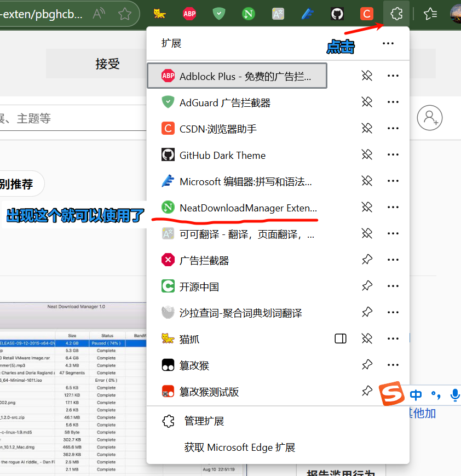Click Sogou input method S logo
461x476 pixels.
[x=391, y=394]
